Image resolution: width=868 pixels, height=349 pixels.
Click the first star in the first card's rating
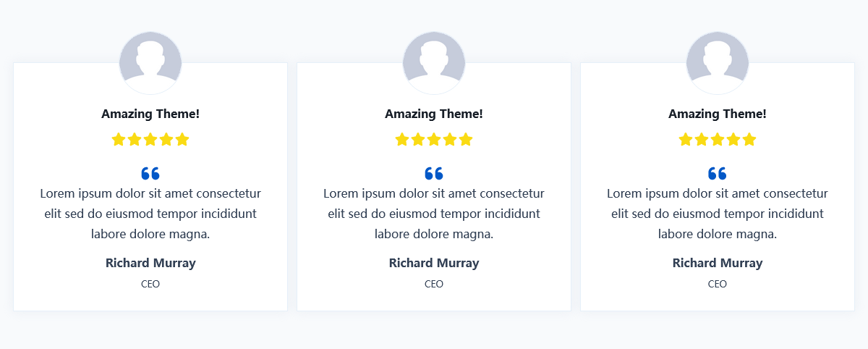[119, 139]
